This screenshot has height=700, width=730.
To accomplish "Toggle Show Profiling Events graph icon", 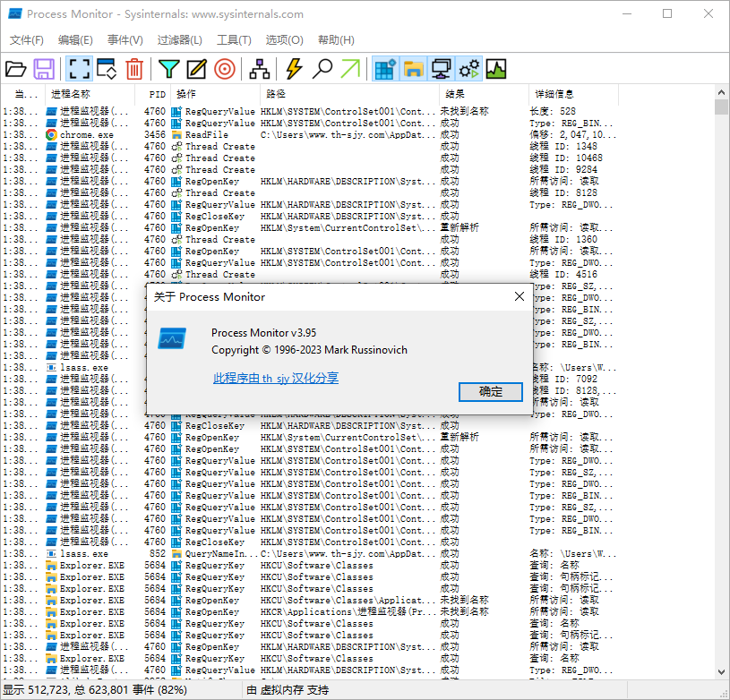I will click(x=496, y=69).
